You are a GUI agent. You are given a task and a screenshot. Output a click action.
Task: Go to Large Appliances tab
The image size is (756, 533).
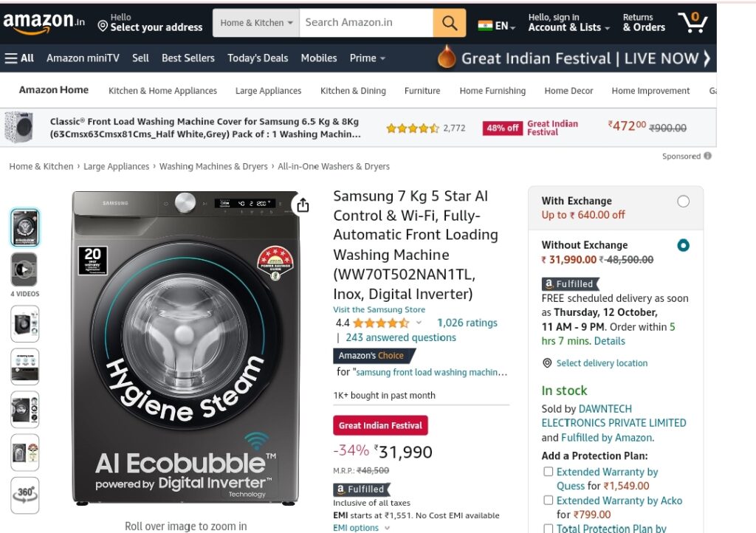tap(268, 91)
